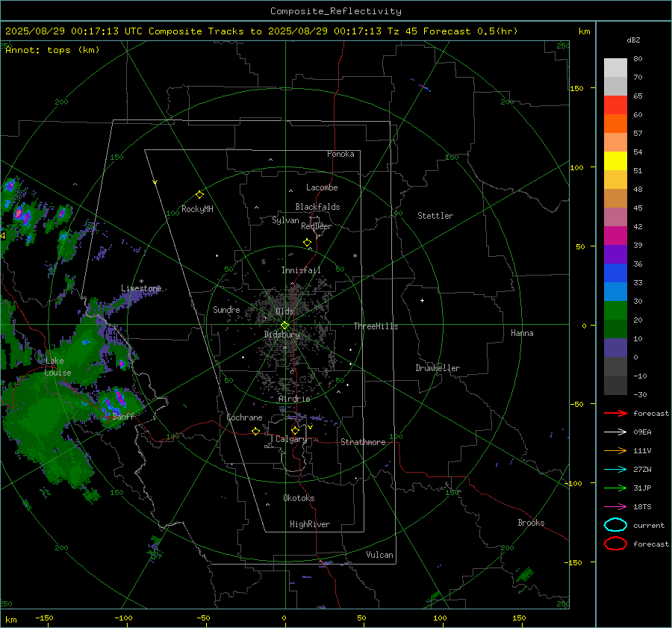Click the 18TS legend label
Screen dimensions: 672x628
(642, 507)
